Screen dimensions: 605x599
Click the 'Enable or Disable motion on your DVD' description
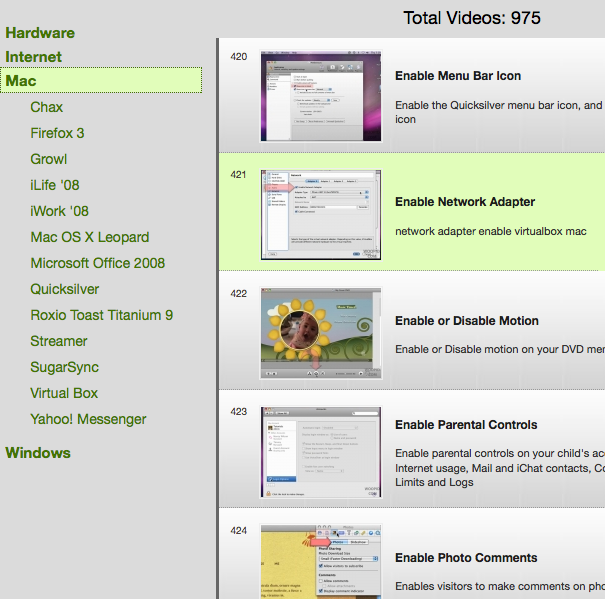pos(500,349)
